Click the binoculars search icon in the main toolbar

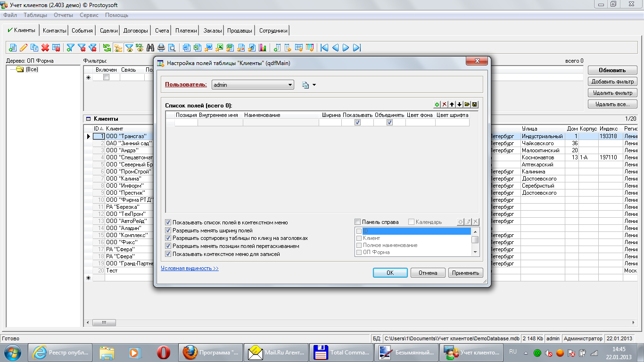150,48
